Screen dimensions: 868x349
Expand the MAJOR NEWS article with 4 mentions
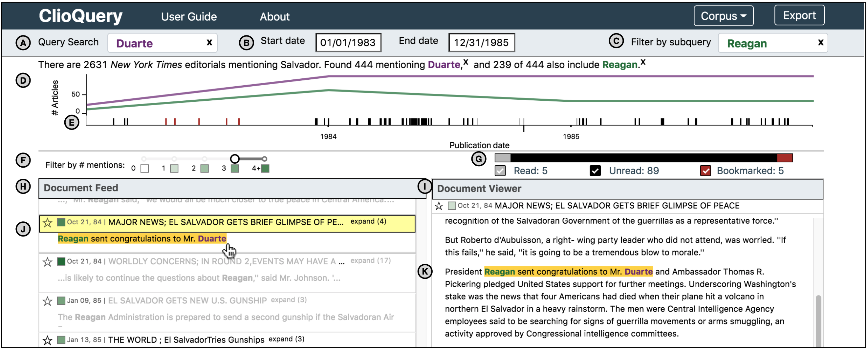[368, 221]
